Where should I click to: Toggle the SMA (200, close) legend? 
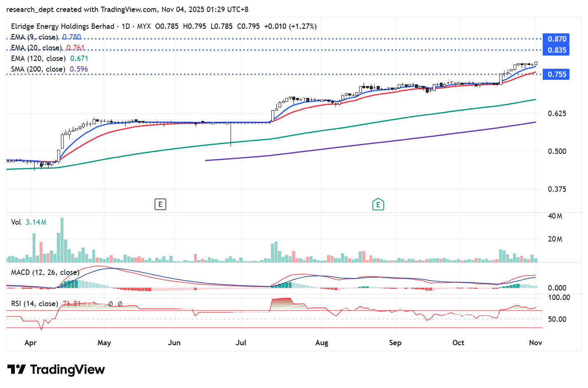click(38, 69)
